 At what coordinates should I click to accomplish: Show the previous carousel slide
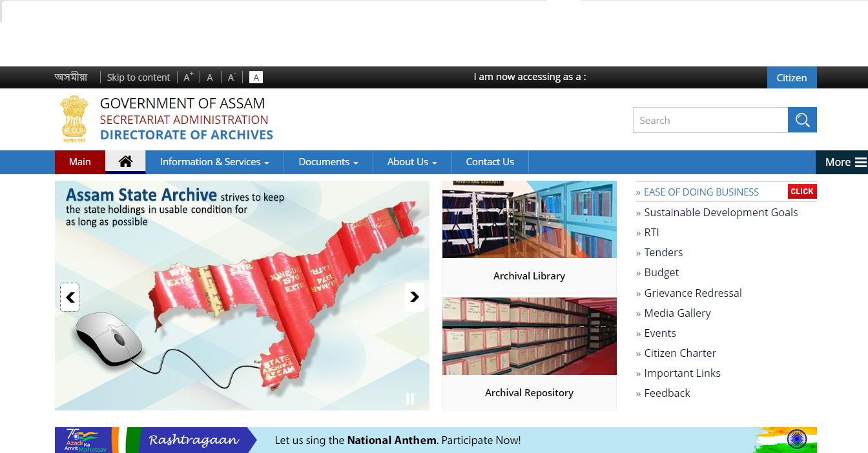tap(70, 297)
